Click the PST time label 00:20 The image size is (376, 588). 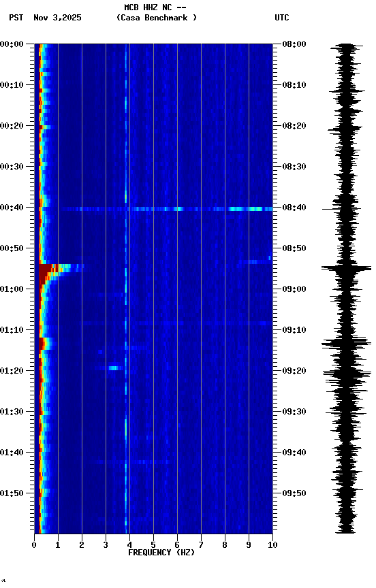12,126
